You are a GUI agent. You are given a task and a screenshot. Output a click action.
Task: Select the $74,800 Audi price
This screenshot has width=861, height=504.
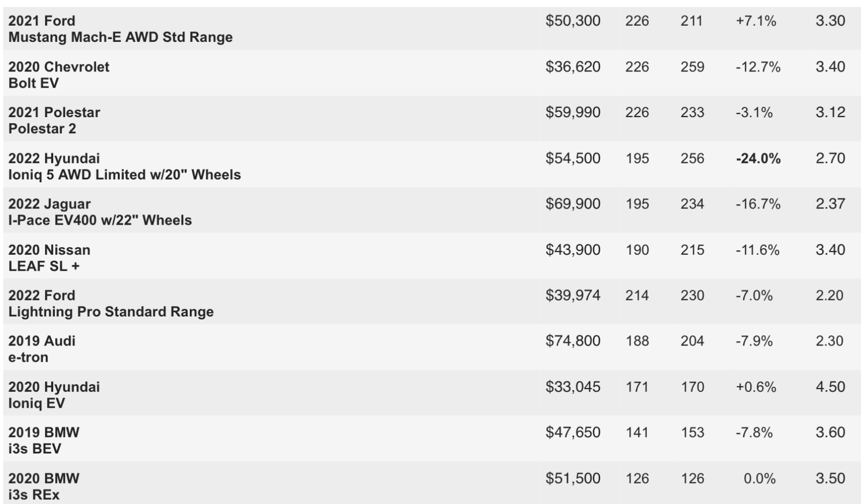(573, 341)
